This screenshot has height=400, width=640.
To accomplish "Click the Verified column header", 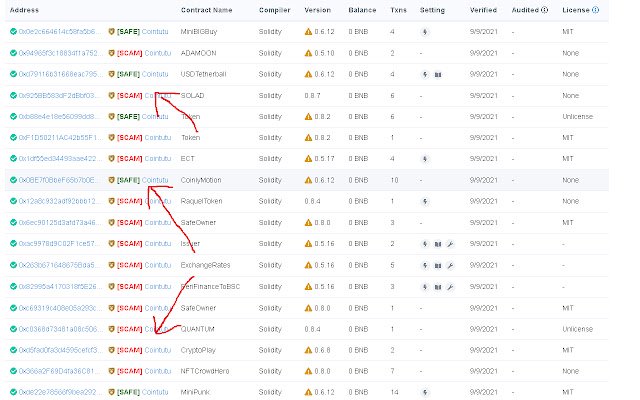I will (x=483, y=10).
